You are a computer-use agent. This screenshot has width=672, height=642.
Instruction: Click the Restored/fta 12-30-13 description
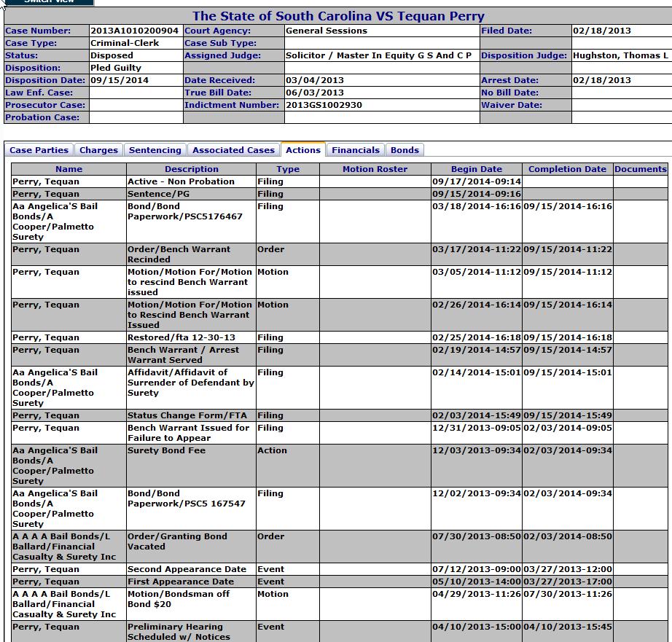point(181,337)
